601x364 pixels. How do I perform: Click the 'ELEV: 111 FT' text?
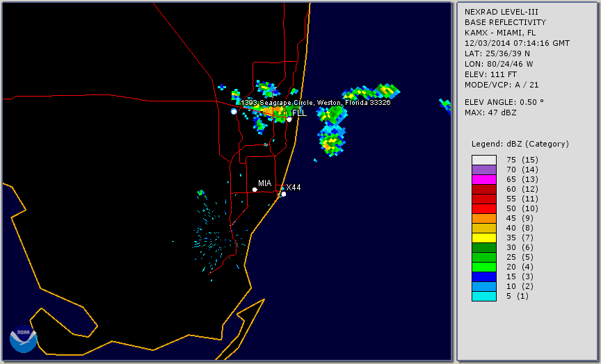coord(490,74)
